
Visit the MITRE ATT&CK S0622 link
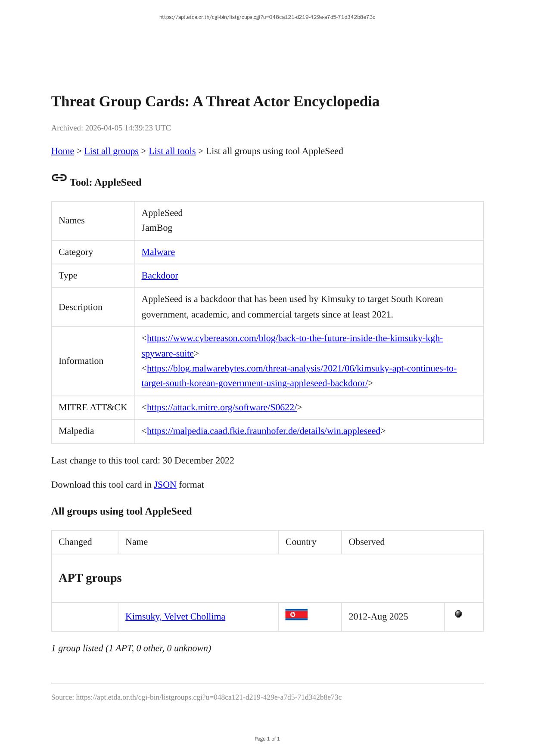pyautogui.click(x=221, y=407)
